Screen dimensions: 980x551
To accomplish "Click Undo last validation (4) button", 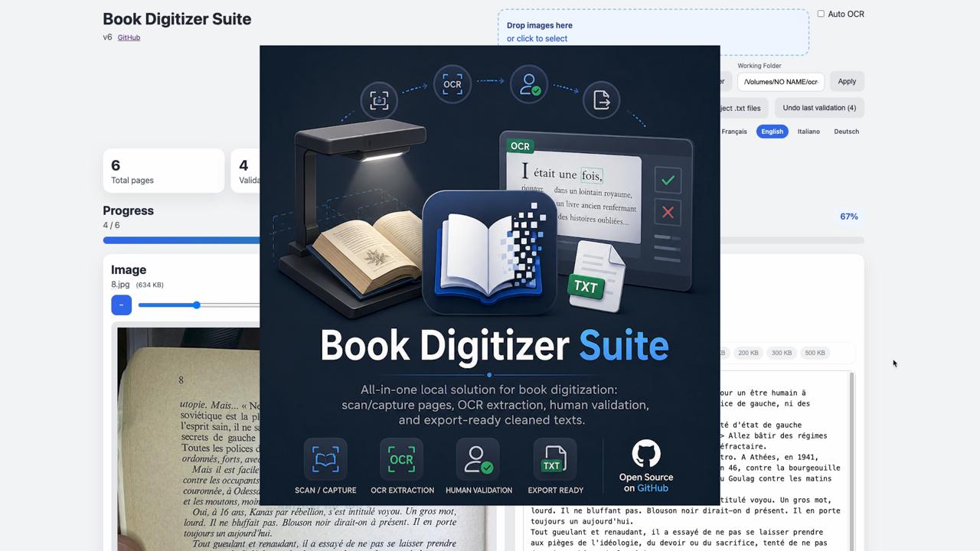I will click(x=819, y=108).
